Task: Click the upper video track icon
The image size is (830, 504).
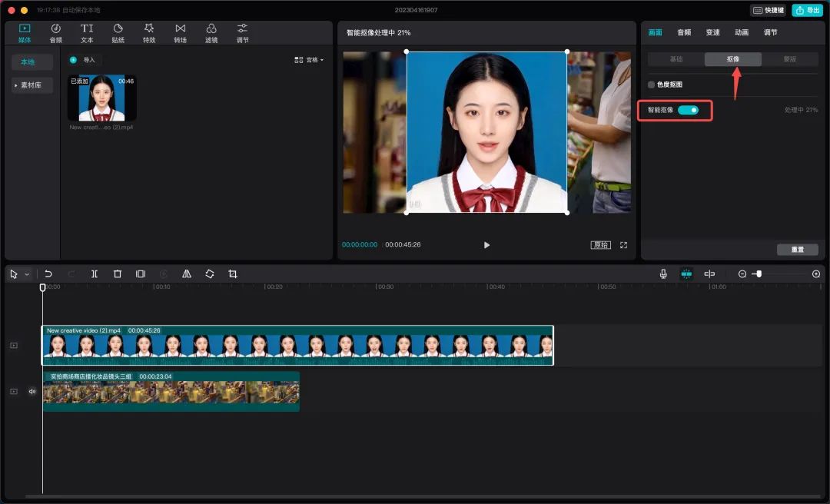Action: tap(14, 345)
